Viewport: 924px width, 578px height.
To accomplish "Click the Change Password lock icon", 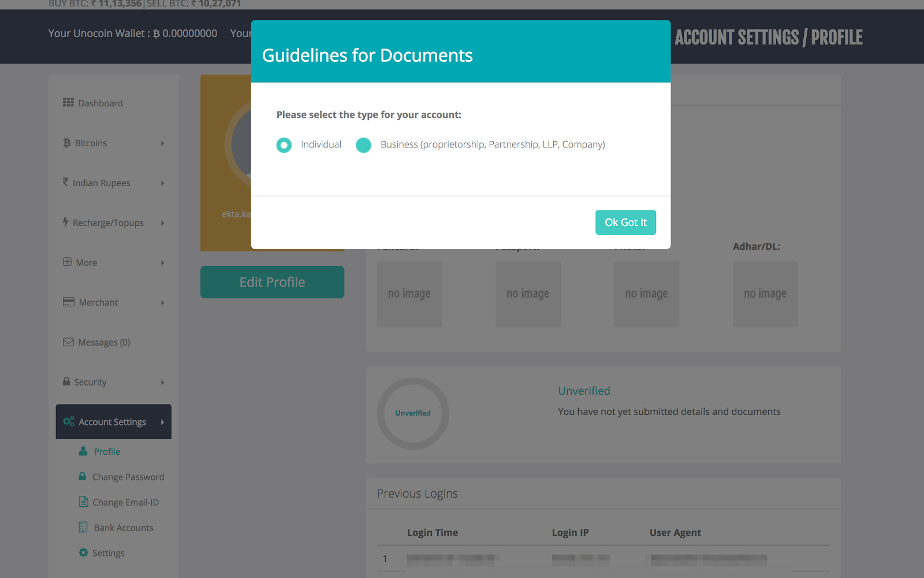I will pos(83,476).
